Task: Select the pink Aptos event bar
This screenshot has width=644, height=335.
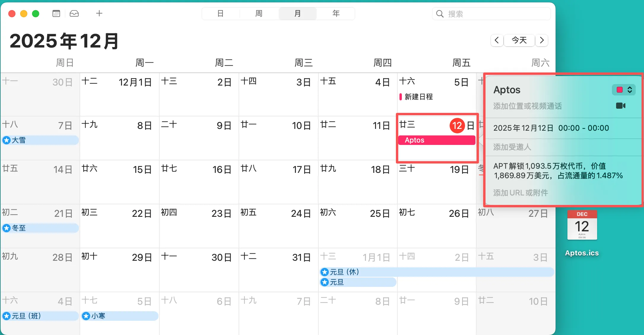Action: pyautogui.click(x=436, y=140)
